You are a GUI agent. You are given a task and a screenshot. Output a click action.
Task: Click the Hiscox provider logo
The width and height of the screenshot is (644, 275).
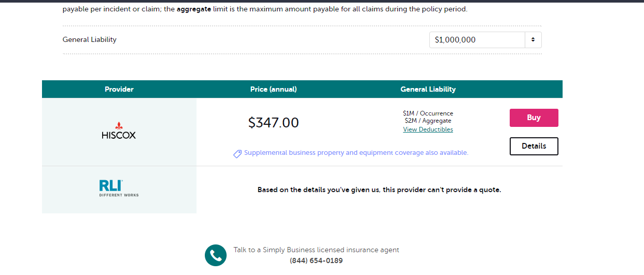click(119, 131)
